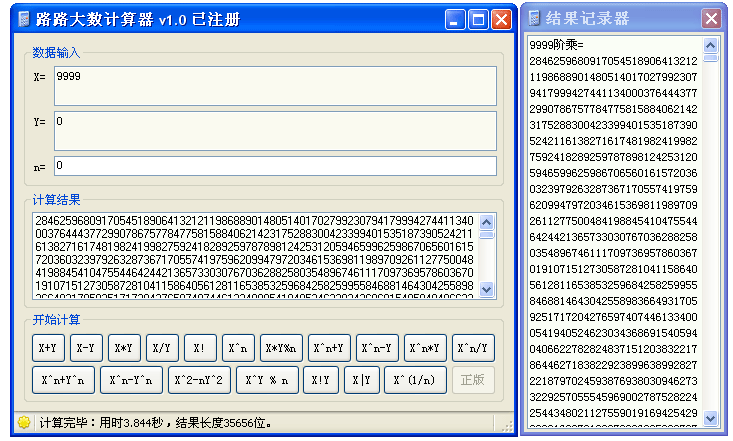Click the 结果记录器 scrollbar up arrow
The image size is (733, 441).
[x=711, y=45]
